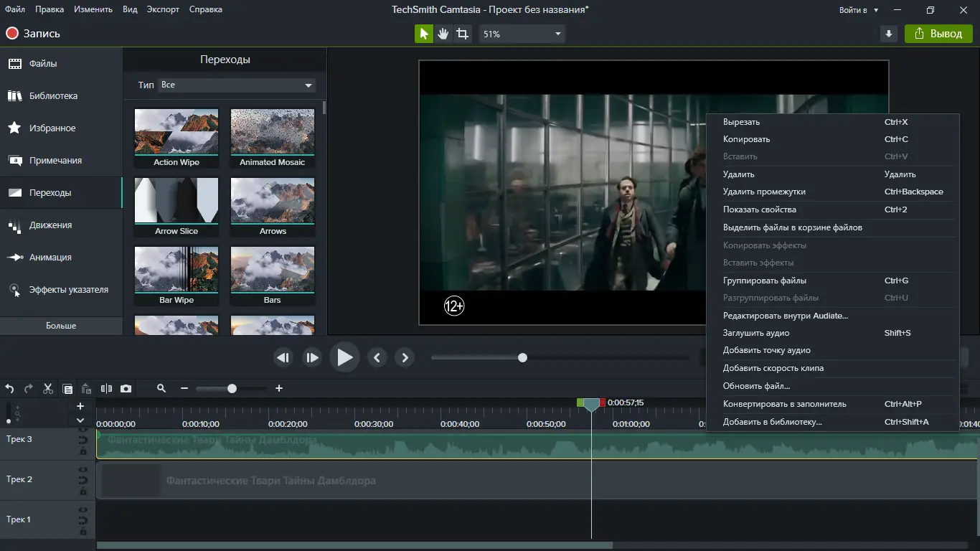Click the timeline zoom slider handle
Viewport: 980px width, 551px height.
[x=232, y=389]
